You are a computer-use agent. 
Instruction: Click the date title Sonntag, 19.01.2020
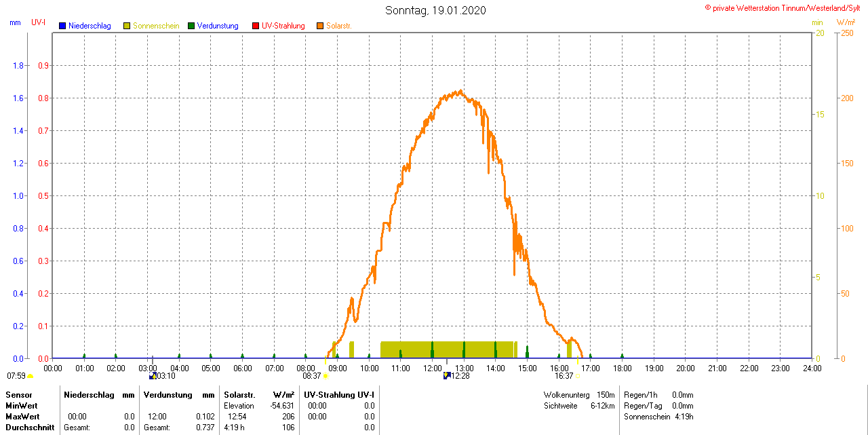(435, 10)
